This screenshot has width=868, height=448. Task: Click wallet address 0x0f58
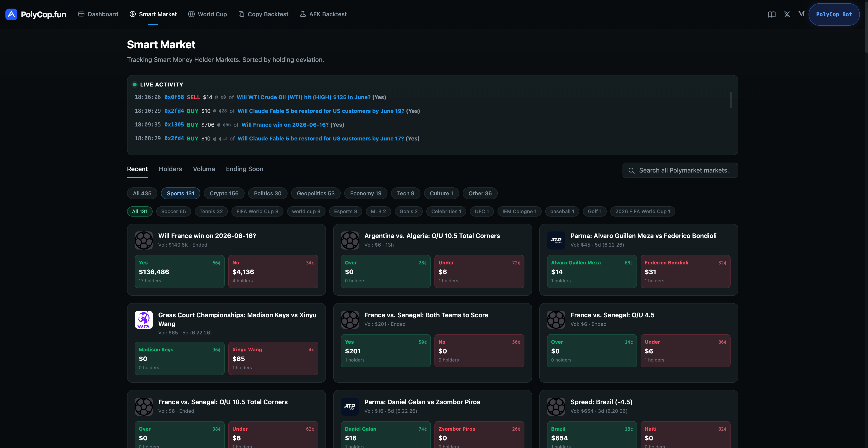point(174,97)
